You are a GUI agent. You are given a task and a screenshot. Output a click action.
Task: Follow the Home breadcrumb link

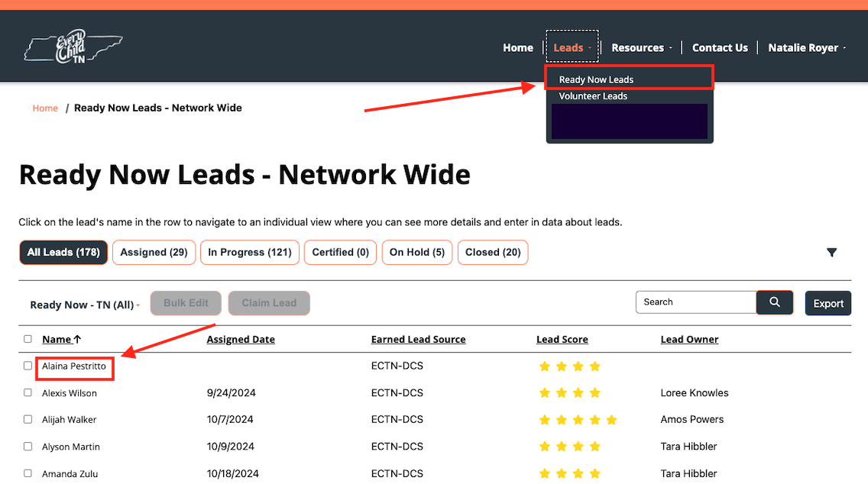click(45, 108)
